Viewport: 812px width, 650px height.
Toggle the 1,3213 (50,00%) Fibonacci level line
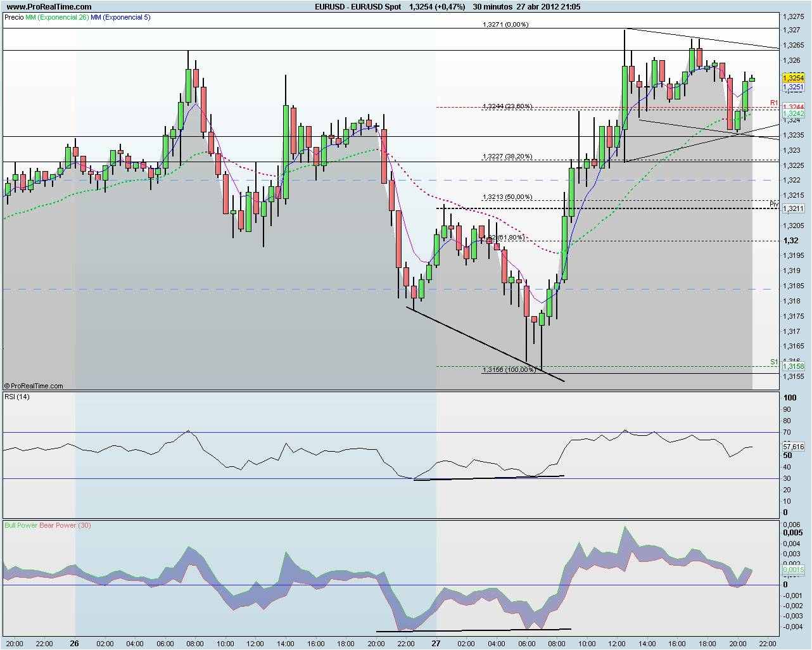(507, 197)
